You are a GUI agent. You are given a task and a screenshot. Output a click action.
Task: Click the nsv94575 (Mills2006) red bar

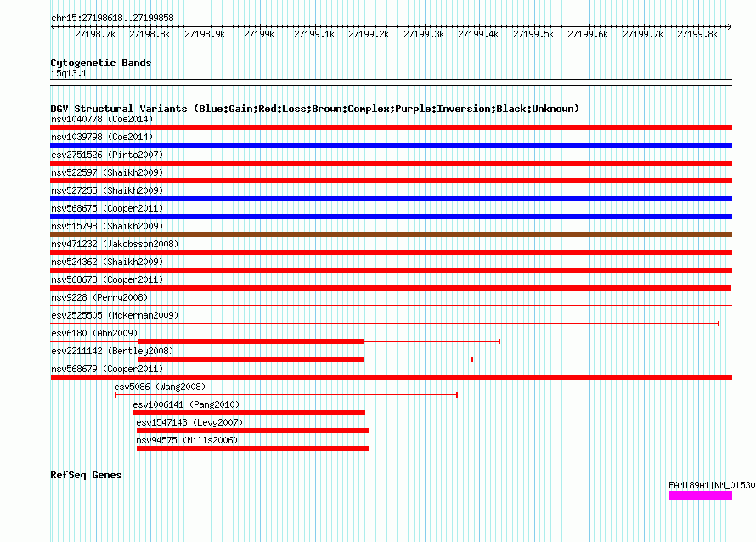click(x=252, y=449)
